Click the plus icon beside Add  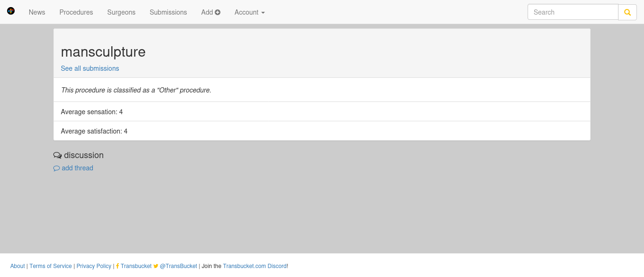[217, 12]
